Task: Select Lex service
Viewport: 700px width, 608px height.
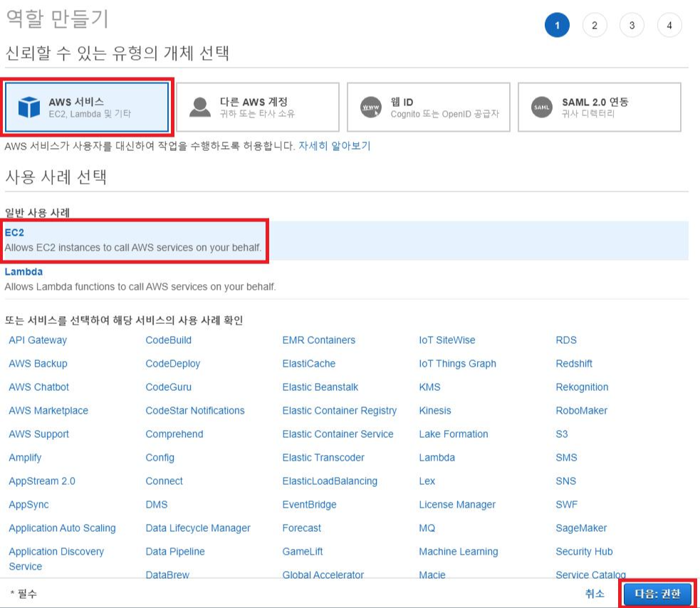Action: point(427,481)
